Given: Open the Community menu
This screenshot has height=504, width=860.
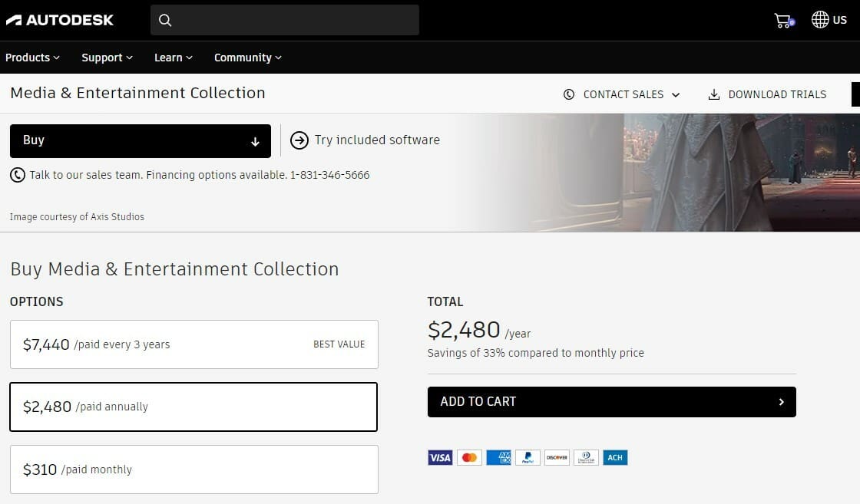Looking at the screenshot, I should coord(248,58).
